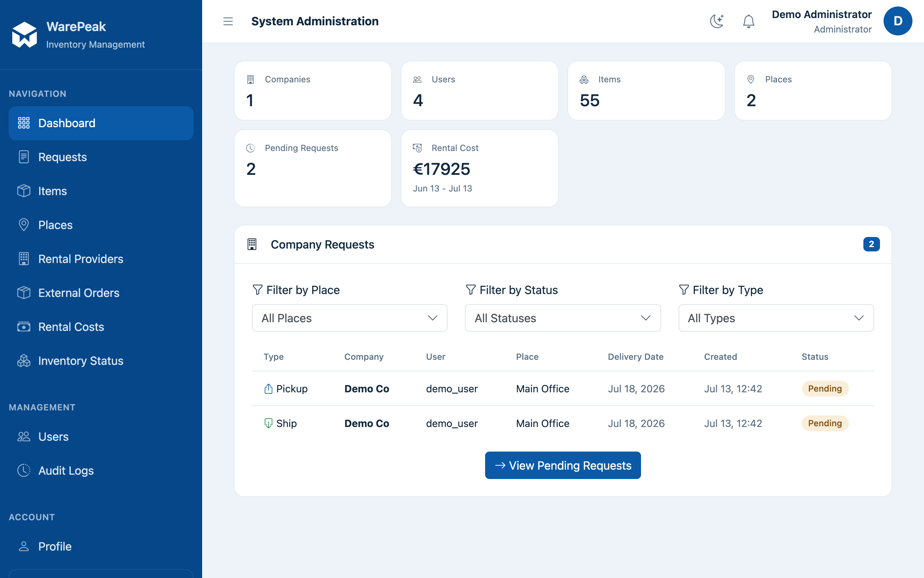Open External Orders page

tap(101, 293)
